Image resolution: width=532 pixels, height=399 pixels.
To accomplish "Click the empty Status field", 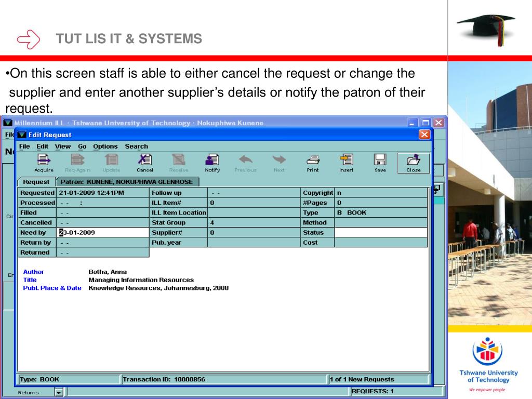I will 381,232.
